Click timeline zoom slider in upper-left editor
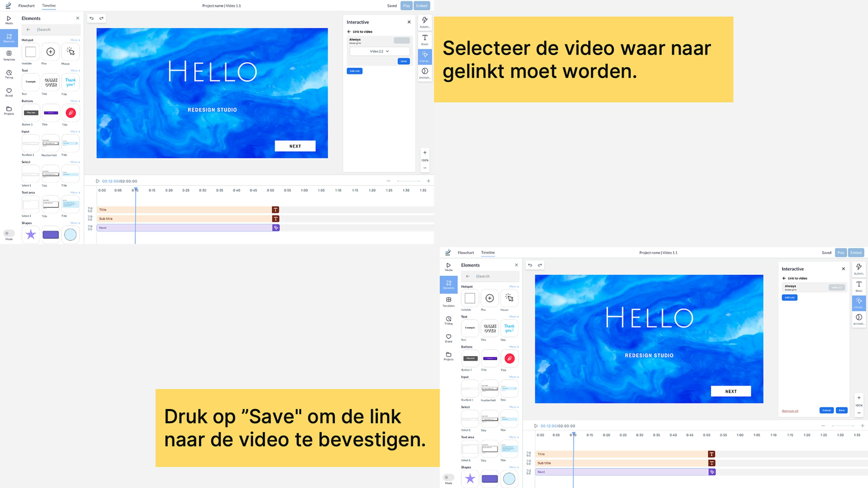 [408, 181]
